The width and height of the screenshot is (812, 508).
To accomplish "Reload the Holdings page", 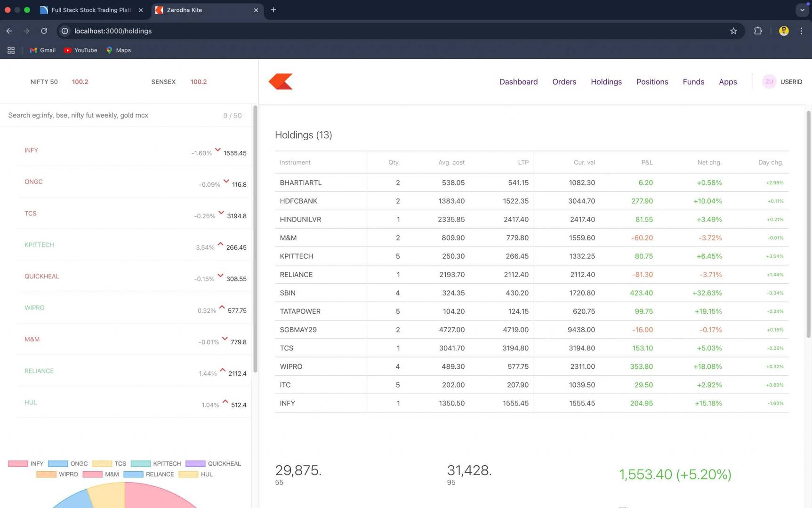I will (x=44, y=31).
